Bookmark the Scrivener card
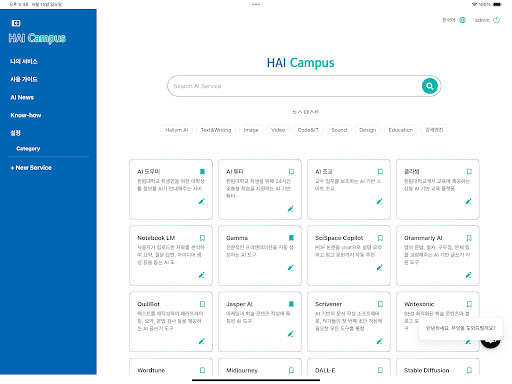This screenshot has width=512, height=384. [x=380, y=304]
